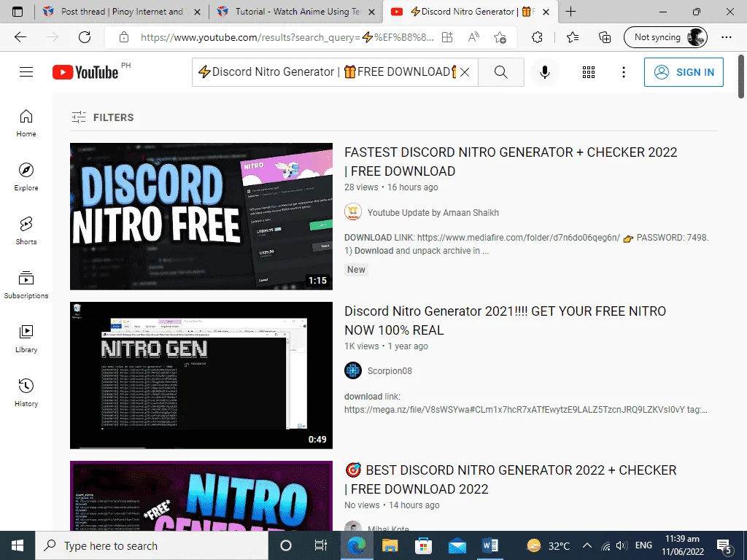Click the Not syncing profile button
The image size is (747, 560).
point(665,37)
